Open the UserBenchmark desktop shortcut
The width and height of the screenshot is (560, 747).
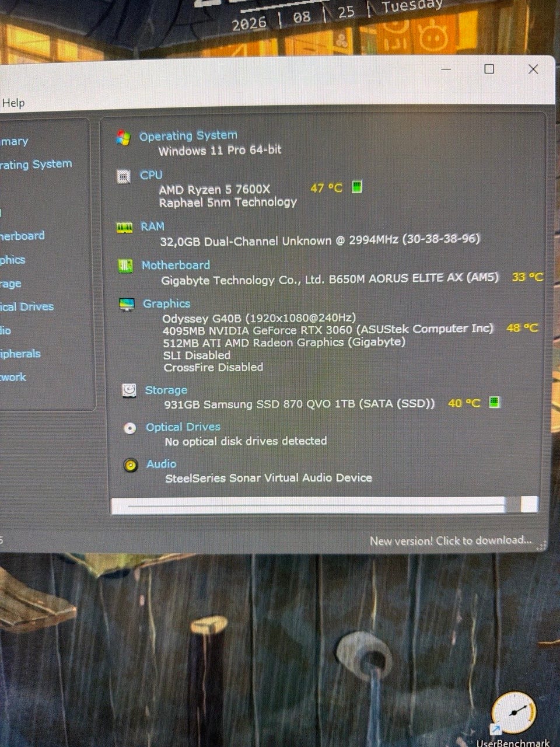point(513,719)
